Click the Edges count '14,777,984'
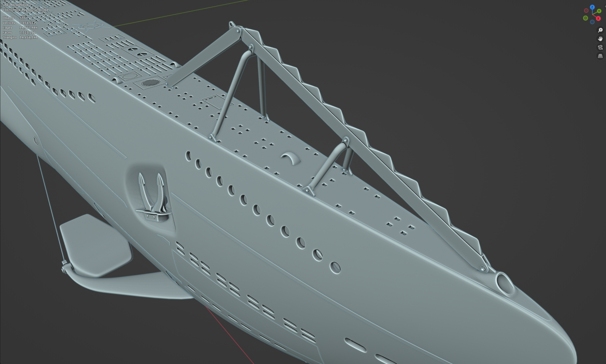606x364 pixels. [29, 28]
